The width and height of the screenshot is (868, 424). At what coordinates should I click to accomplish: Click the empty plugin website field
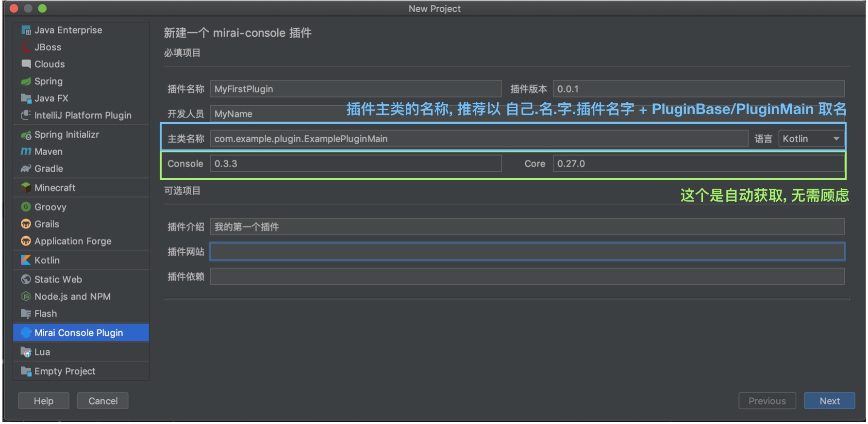(527, 252)
